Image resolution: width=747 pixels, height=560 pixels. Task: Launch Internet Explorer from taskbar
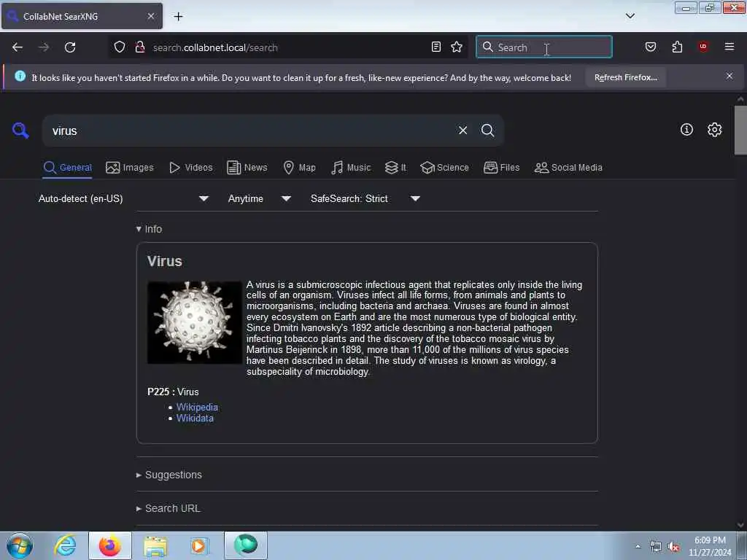pos(65,545)
